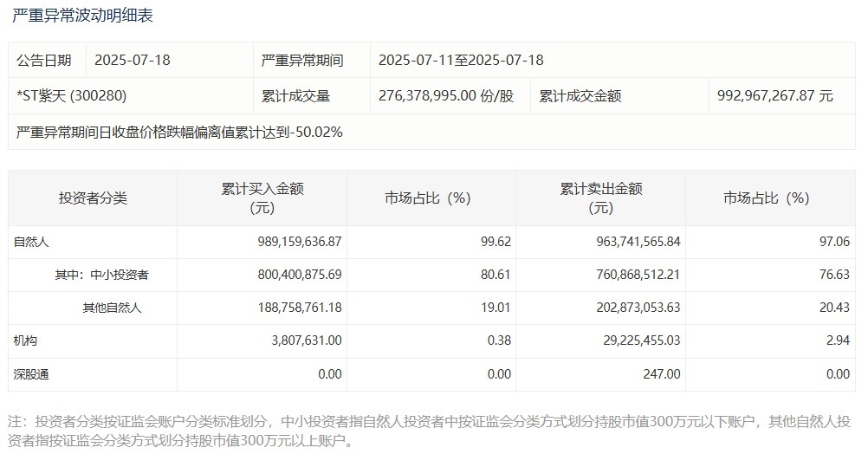Select sell share 20.43

pos(834,308)
